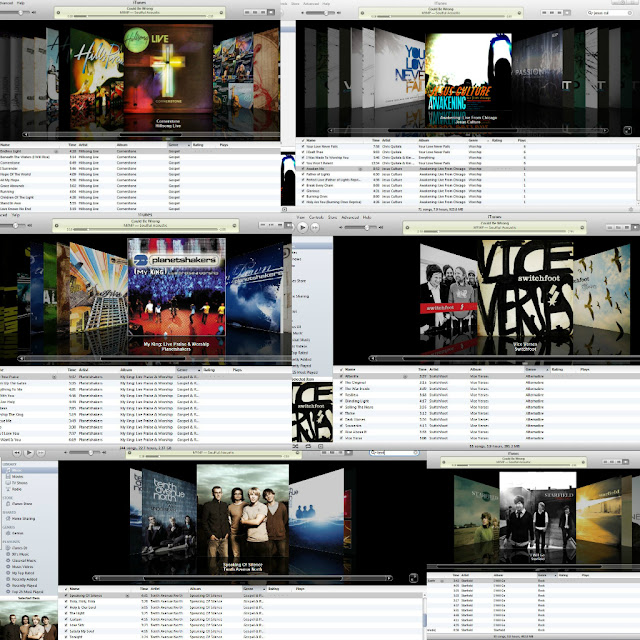Click the search field in Jesus Culture window

[611, 13]
